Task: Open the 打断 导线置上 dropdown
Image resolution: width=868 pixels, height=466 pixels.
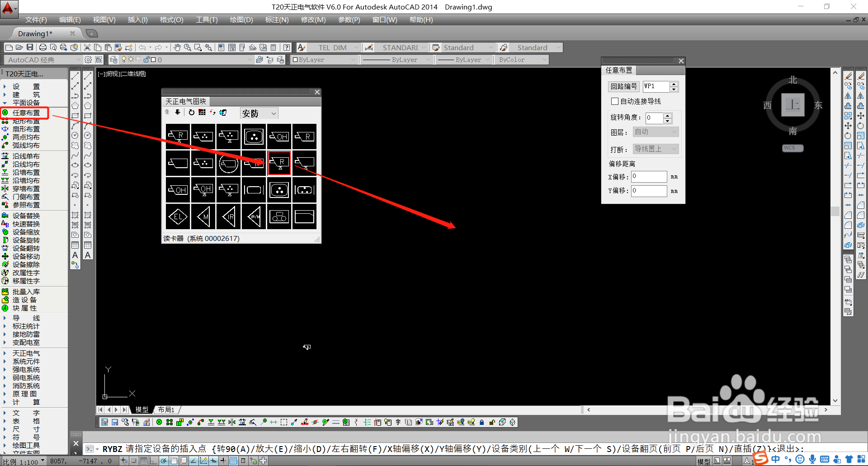Action: click(x=656, y=149)
